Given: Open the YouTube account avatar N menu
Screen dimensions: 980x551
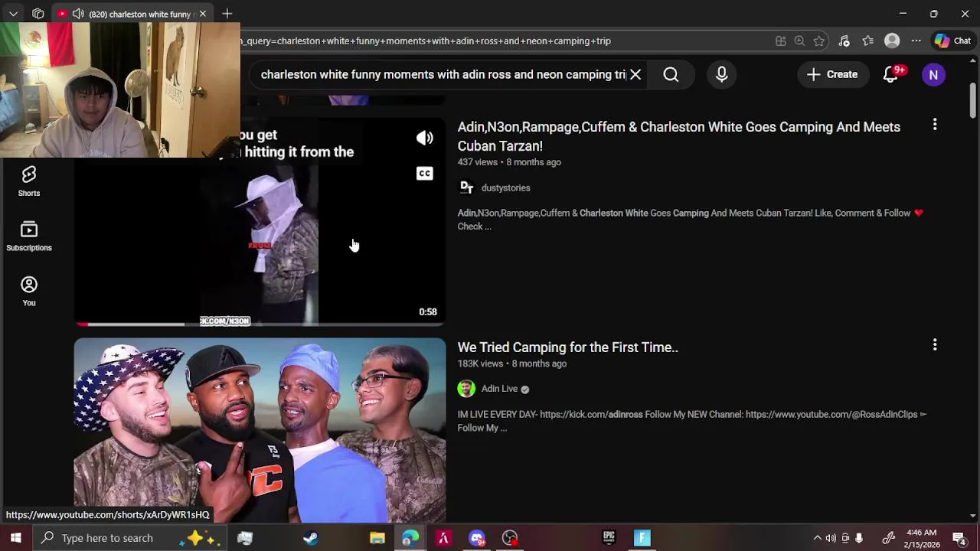Looking at the screenshot, I should point(933,74).
